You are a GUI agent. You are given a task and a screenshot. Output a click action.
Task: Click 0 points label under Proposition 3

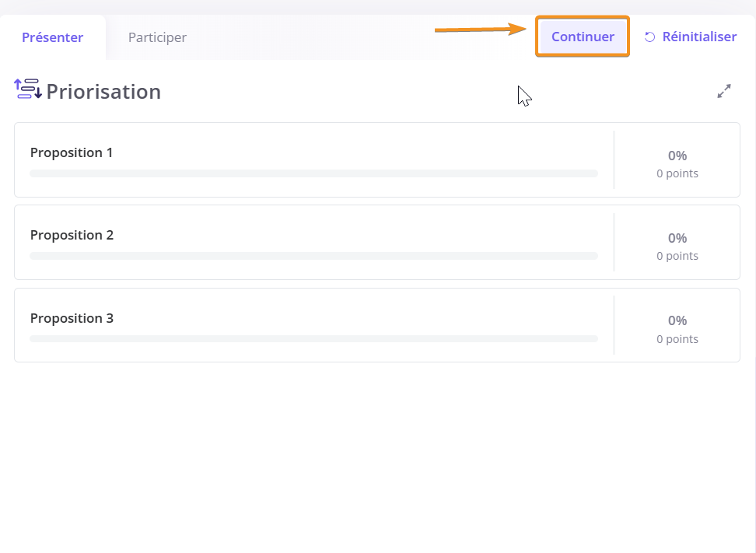coord(677,339)
